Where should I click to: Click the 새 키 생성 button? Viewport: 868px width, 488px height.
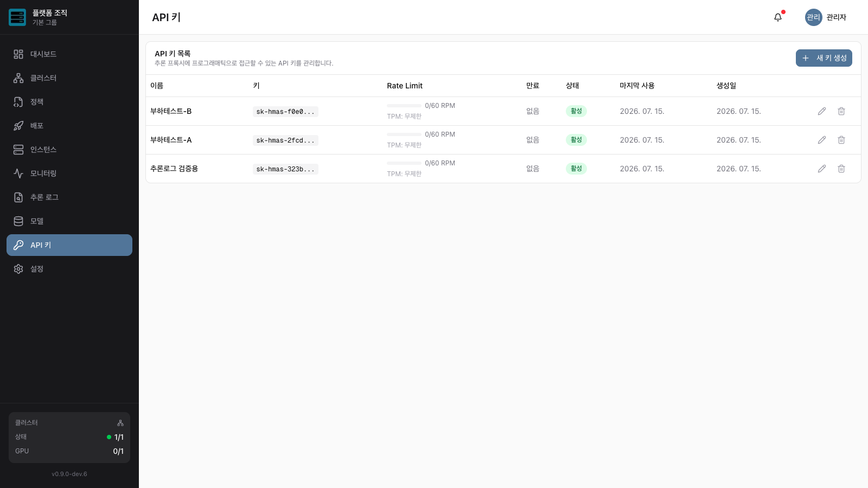click(824, 58)
